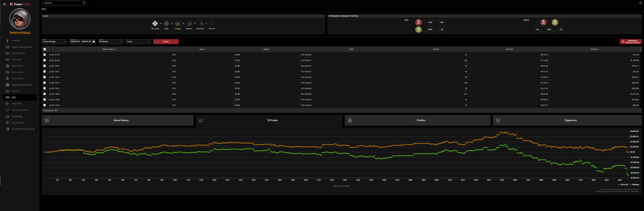This screenshot has height=211, width=644.
Task: Click the Hand ID search magnifier icon
Action: [84, 3]
